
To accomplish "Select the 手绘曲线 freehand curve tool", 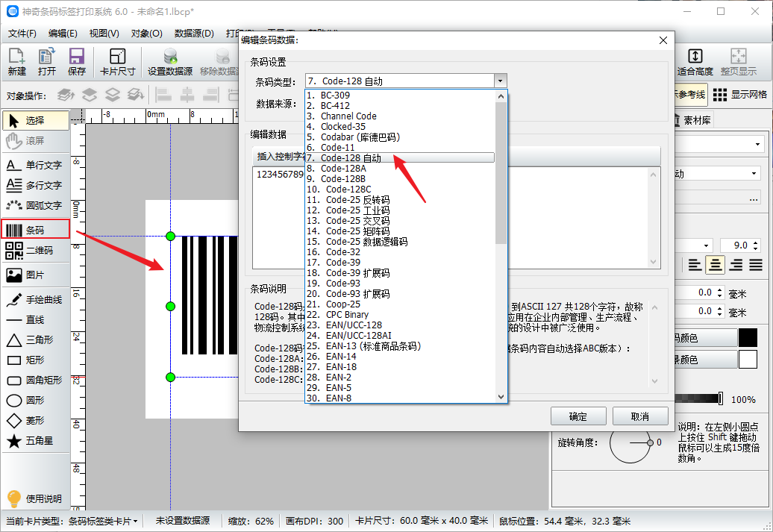I will pos(36,300).
